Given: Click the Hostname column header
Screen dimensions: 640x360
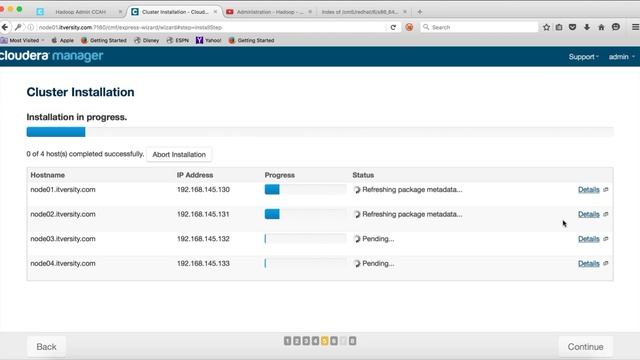Looking at the screenshot, I should (47, 175).
